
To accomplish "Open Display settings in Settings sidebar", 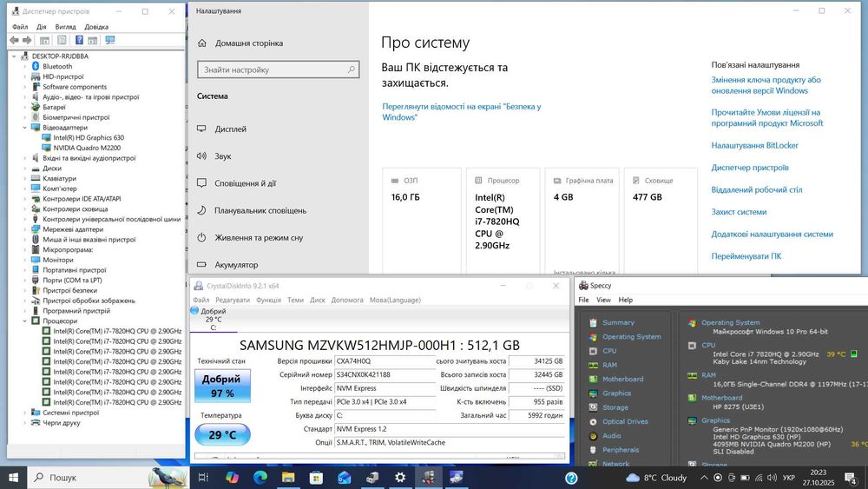I will tap(230, 129).
